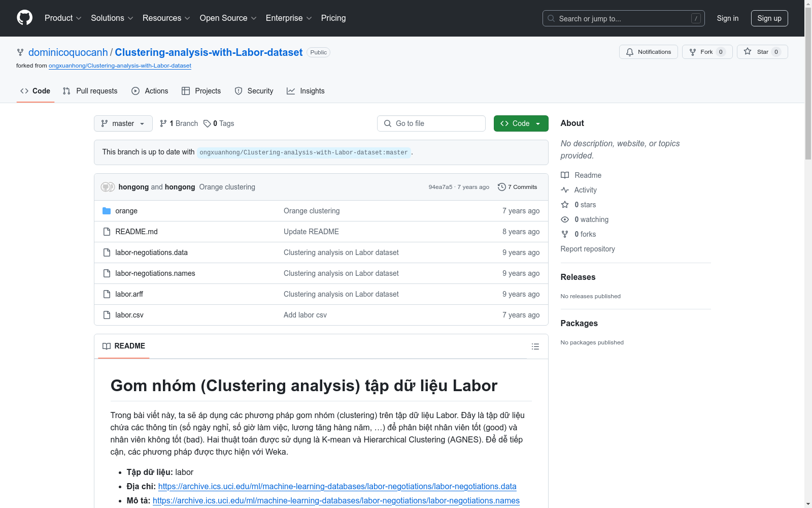Click the labor-negotiations.names file icon
This screenshot has height=508, width=812.
(x=107, y=273)
